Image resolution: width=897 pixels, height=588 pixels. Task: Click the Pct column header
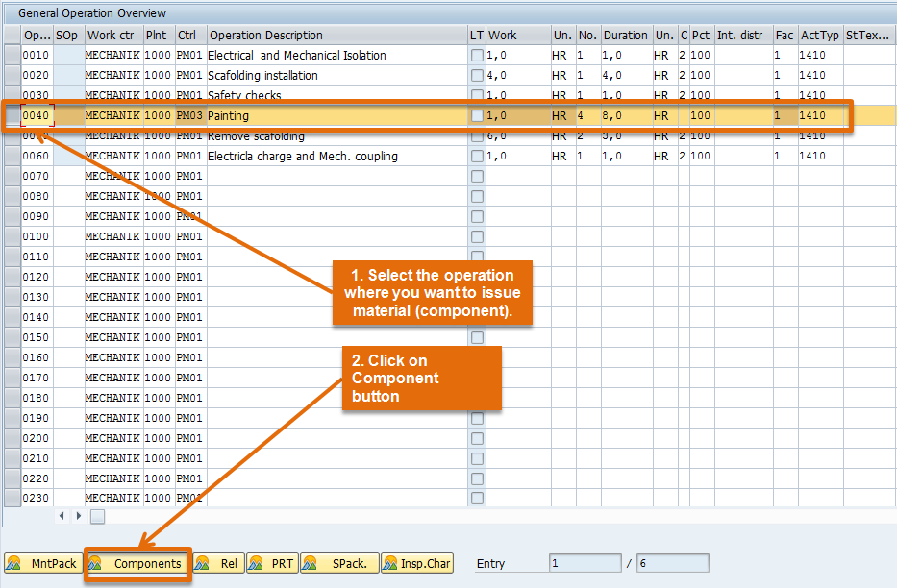[x=700, y=35]
